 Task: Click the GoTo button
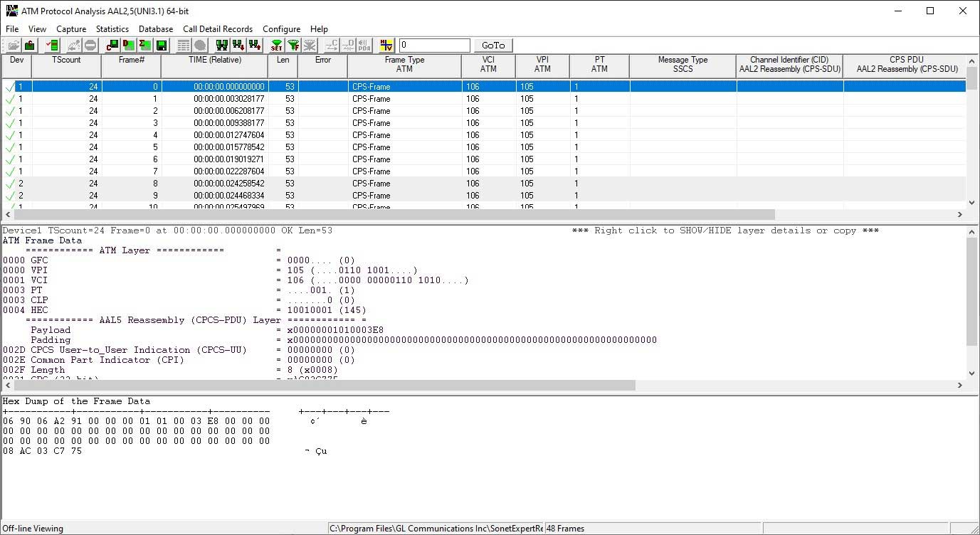[493, 46]
